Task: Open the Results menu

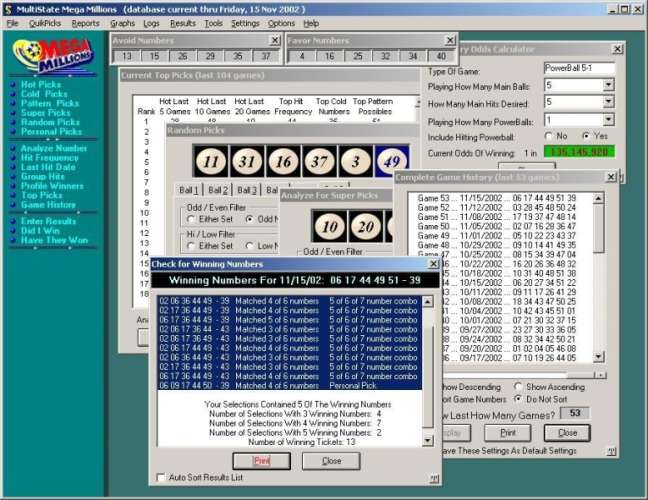Action: point(183,24)
